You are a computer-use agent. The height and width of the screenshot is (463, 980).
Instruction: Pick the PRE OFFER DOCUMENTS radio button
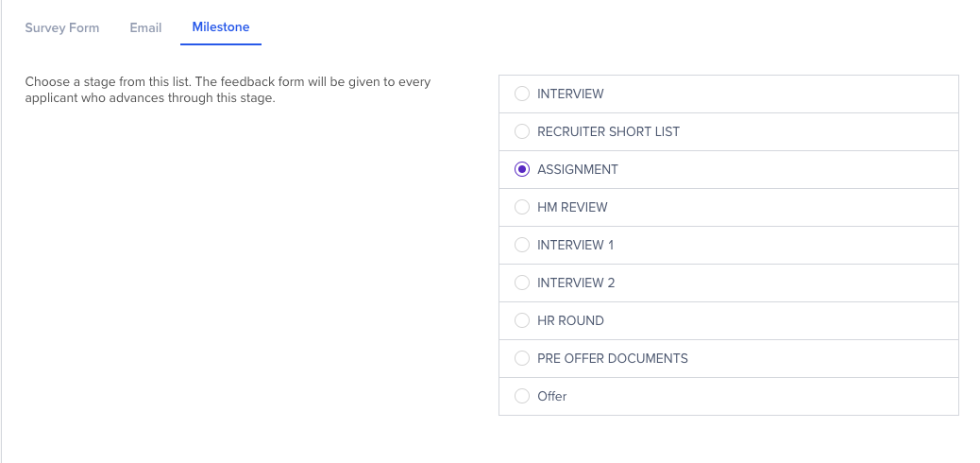[522, 358]
